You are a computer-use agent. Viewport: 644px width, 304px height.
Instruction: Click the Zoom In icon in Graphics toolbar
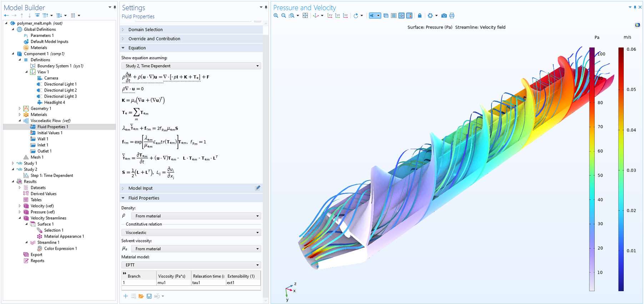276,16
